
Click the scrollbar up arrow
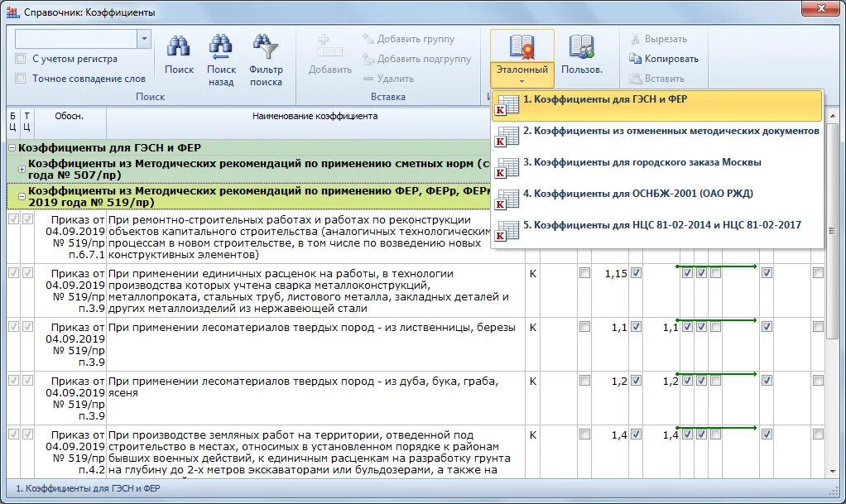[832, 115]
